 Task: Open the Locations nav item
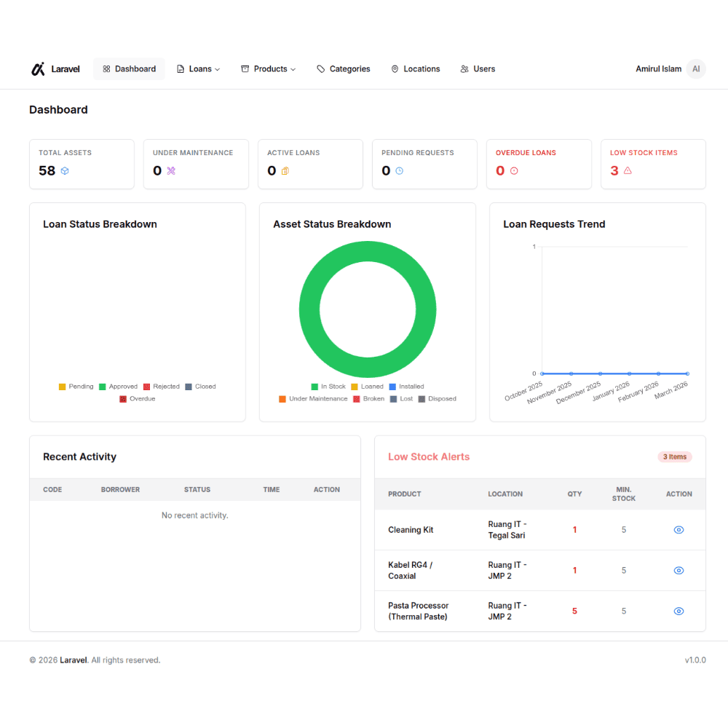point(416,69)
